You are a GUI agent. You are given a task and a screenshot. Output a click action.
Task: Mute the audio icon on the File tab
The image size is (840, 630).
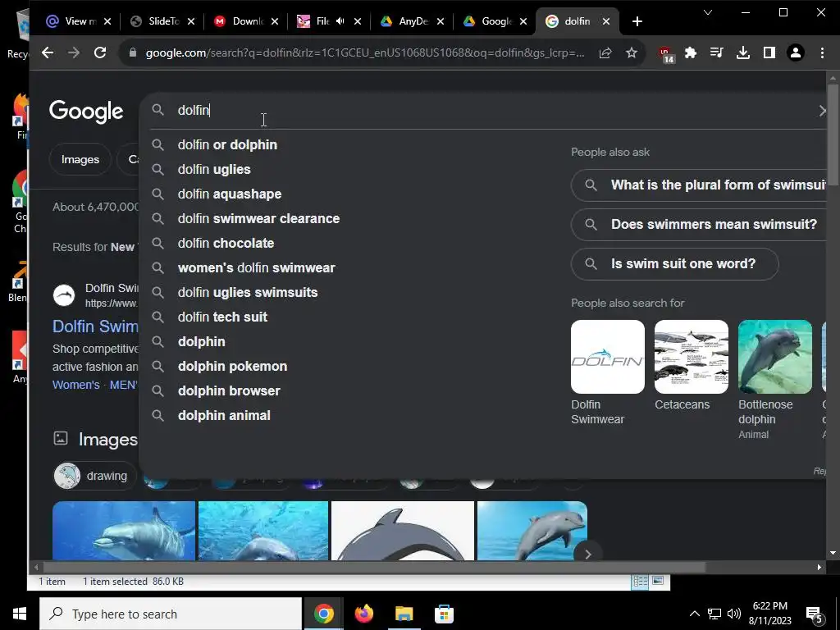click(x=340, y=21)
